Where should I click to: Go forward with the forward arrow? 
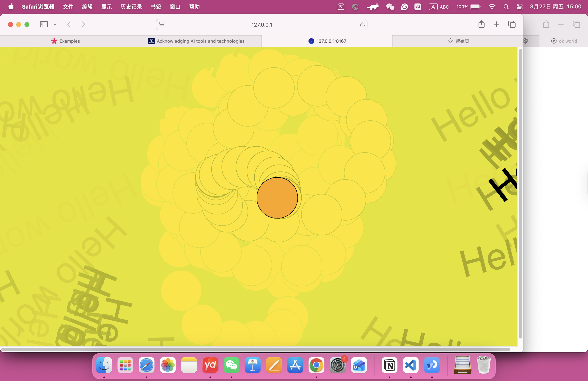point(84,24)
